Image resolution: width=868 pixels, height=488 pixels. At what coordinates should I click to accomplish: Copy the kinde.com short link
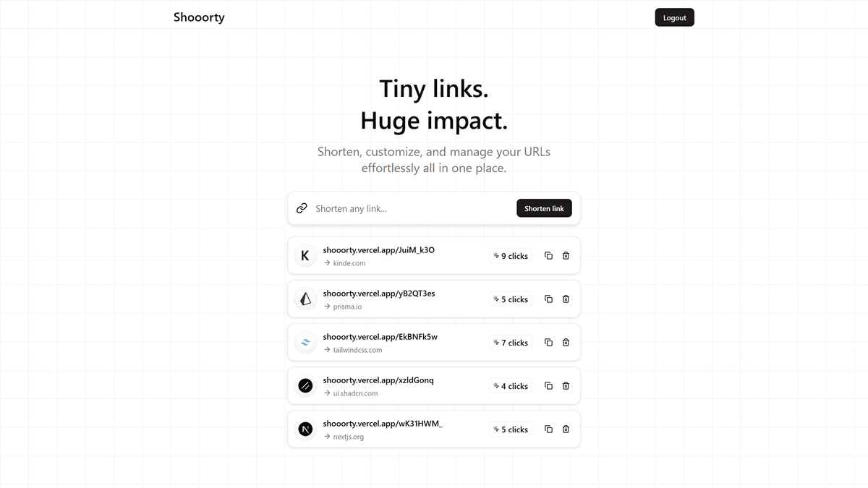[x=548, y=256]
